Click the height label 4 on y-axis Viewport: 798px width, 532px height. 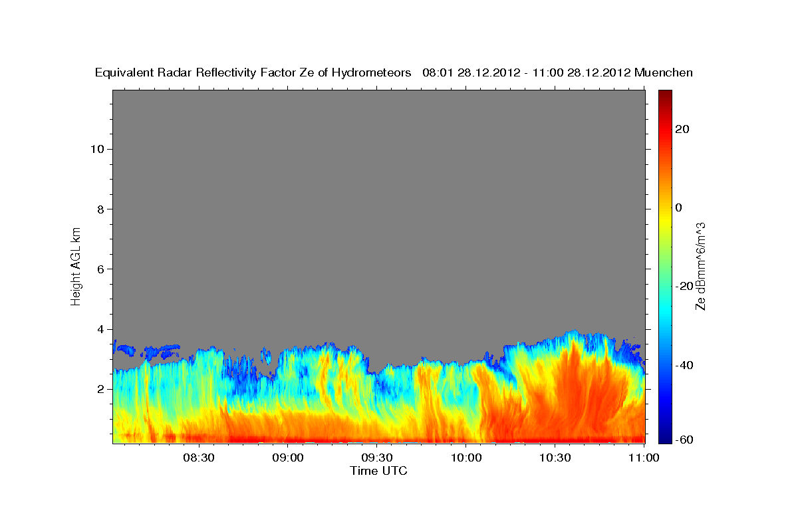click(x=100, y=329)
